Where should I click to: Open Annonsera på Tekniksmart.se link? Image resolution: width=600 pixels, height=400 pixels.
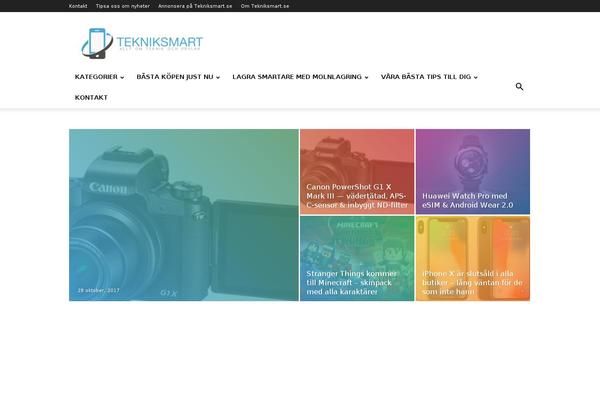pyautogui.click(x=195, y=6)
